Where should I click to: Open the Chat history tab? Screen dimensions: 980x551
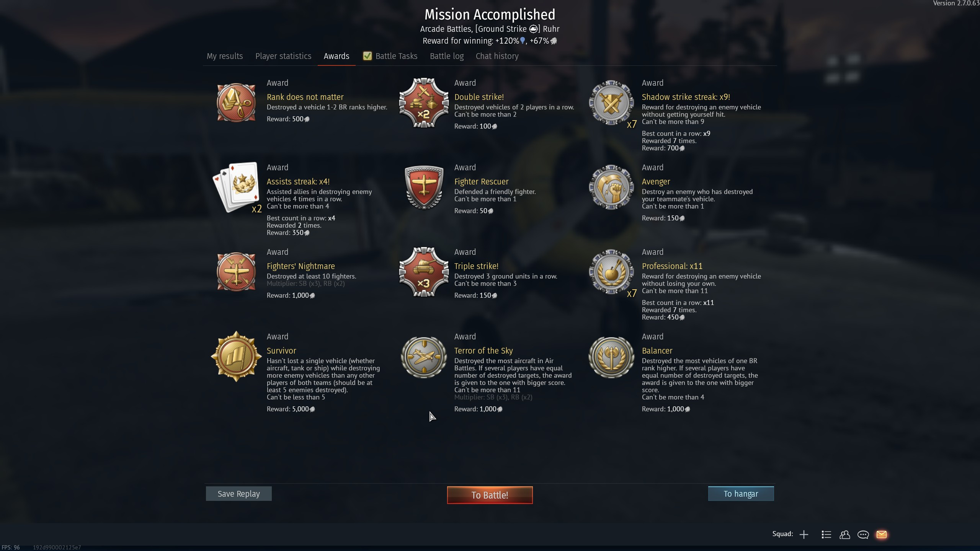497,56
